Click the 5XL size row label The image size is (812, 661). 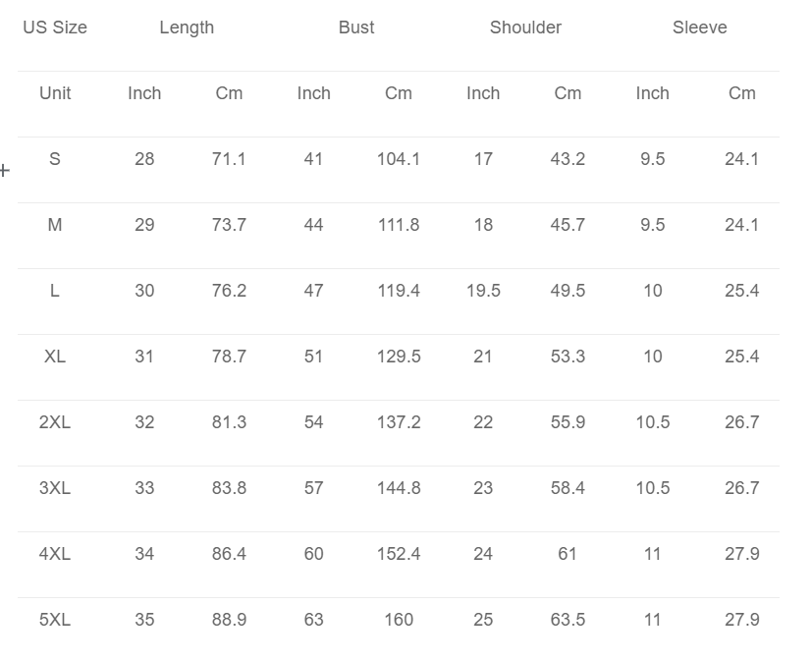[x=55, y=620]
